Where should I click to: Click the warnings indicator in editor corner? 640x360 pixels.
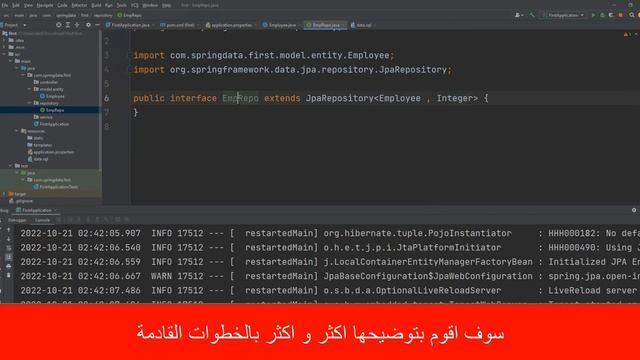(627, 35)
